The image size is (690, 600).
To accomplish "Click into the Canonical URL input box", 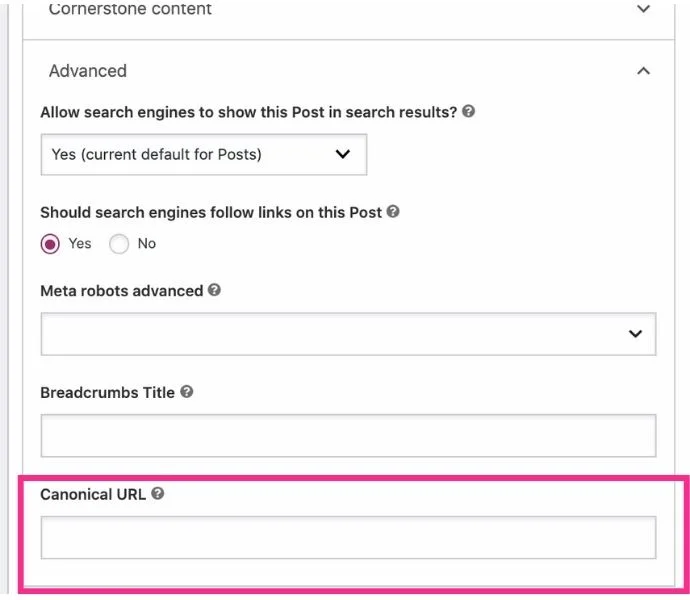I will (348, 537).
